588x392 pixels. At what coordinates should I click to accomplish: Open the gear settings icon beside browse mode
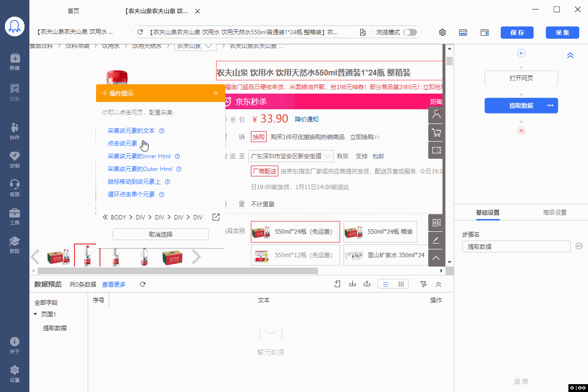[442, 32]
